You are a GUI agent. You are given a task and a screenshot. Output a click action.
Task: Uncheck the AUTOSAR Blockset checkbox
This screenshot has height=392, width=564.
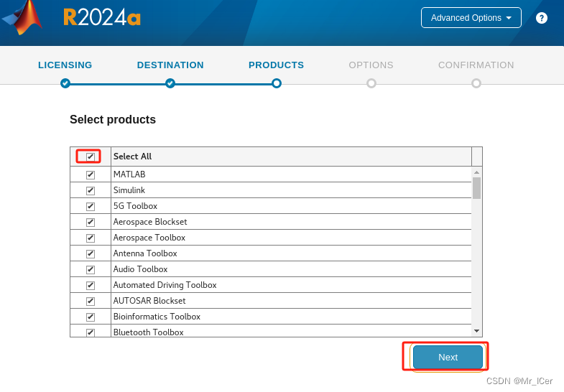(x=91, y=302)
